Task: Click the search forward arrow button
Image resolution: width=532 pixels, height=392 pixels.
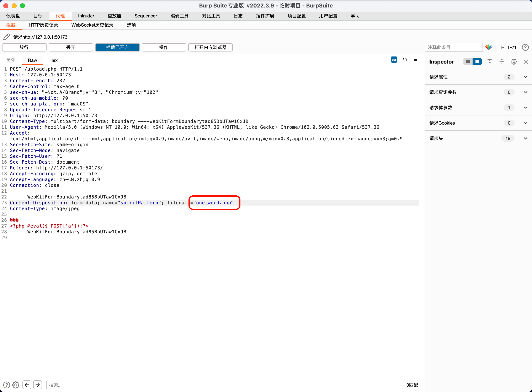Action: [x=38, y=385]
